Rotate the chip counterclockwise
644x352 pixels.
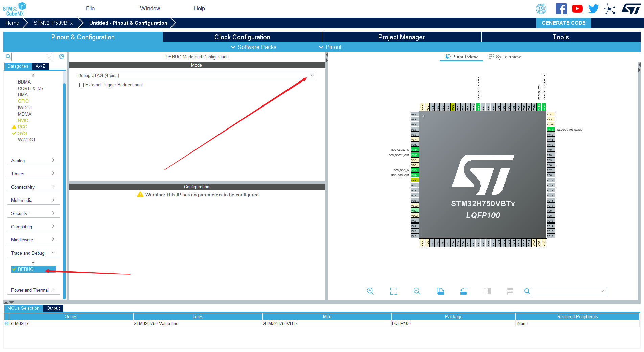click(464, 291)
